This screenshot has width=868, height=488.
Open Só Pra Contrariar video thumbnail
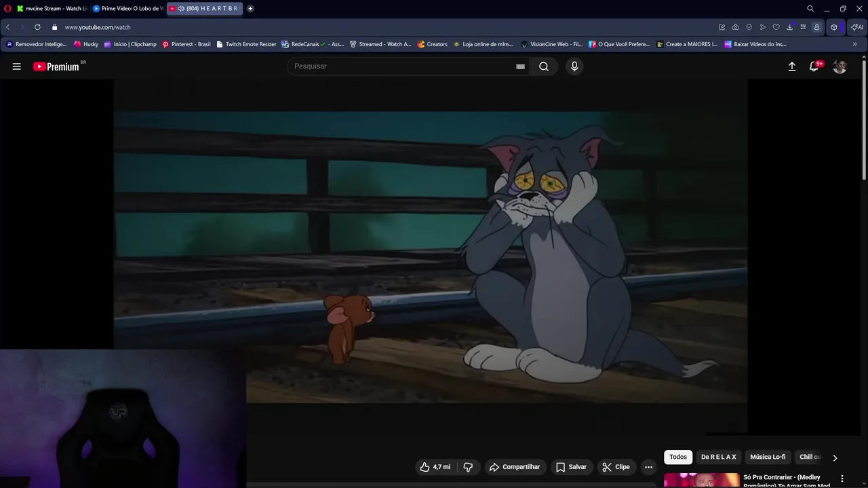point(702,481)
